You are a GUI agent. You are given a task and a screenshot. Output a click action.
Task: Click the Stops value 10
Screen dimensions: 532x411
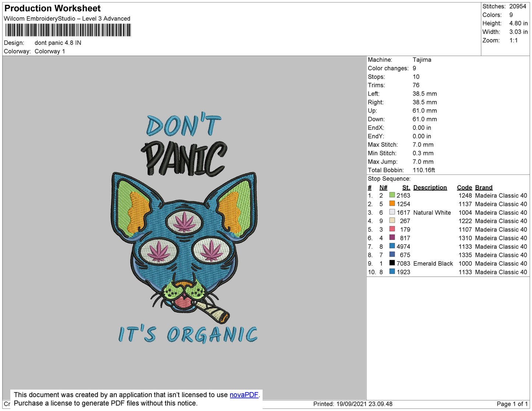416,77
